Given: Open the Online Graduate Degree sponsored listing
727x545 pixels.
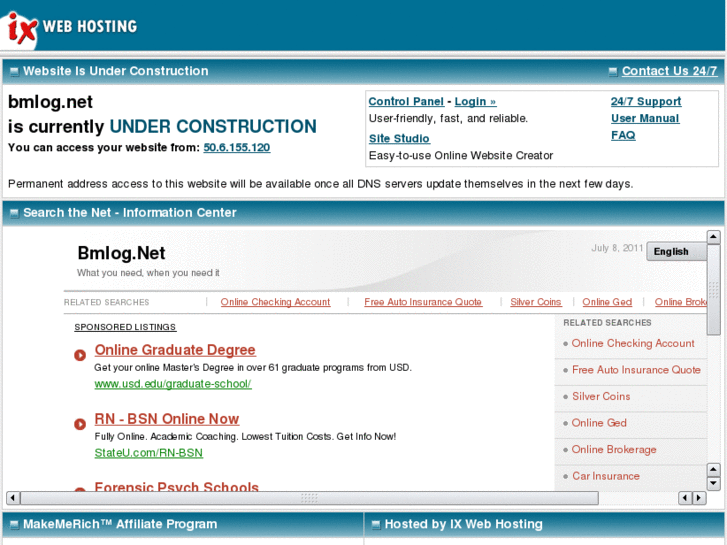Looking at the screenshot, I should pyautogui.click(x=175, y=350).
